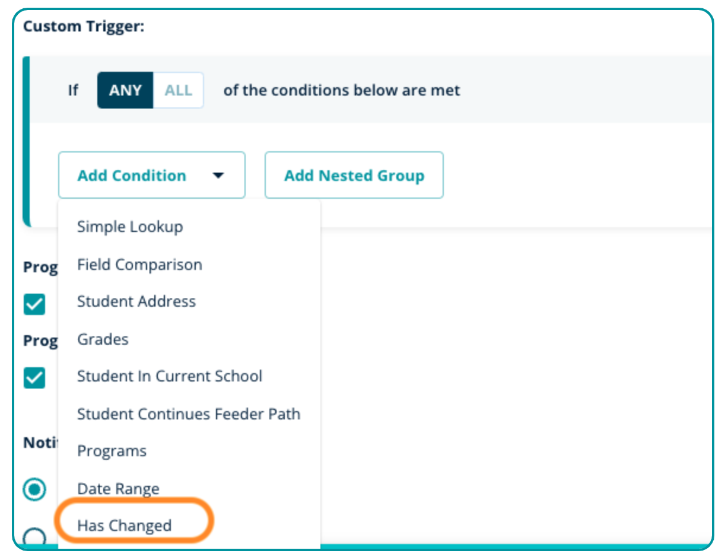The image size is (728, 560).
Task: Select the Programs condition
Action: pyautogui.click(x=112, y=451)
